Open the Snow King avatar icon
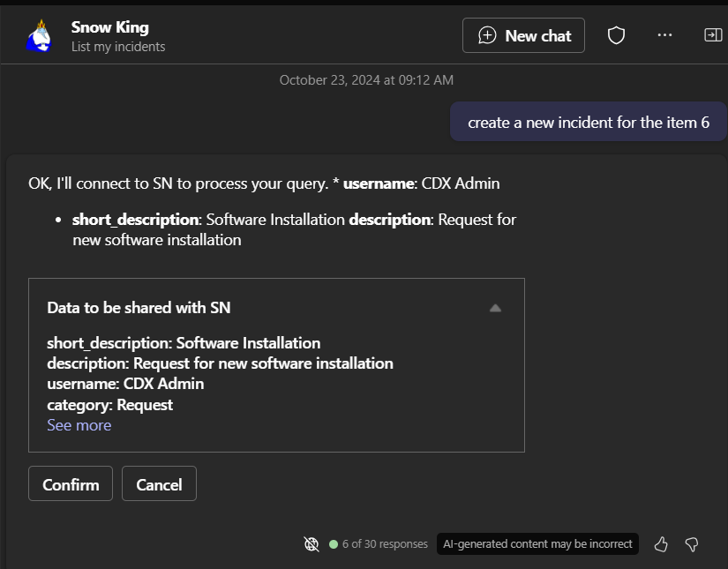 click(x=39, y=36)
